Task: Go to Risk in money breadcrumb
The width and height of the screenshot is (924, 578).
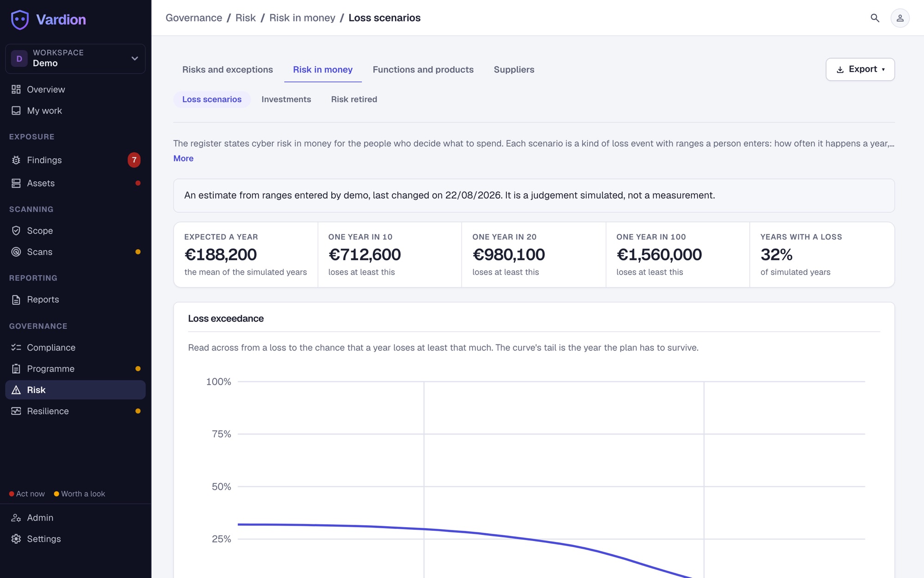Action: pyautogui.click(x=302, y=18)
